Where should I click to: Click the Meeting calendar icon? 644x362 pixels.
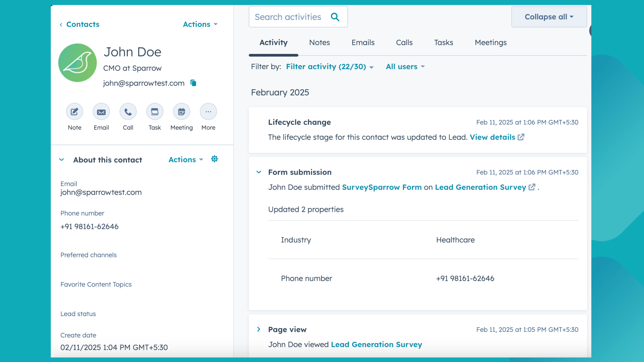click(181, 112)
